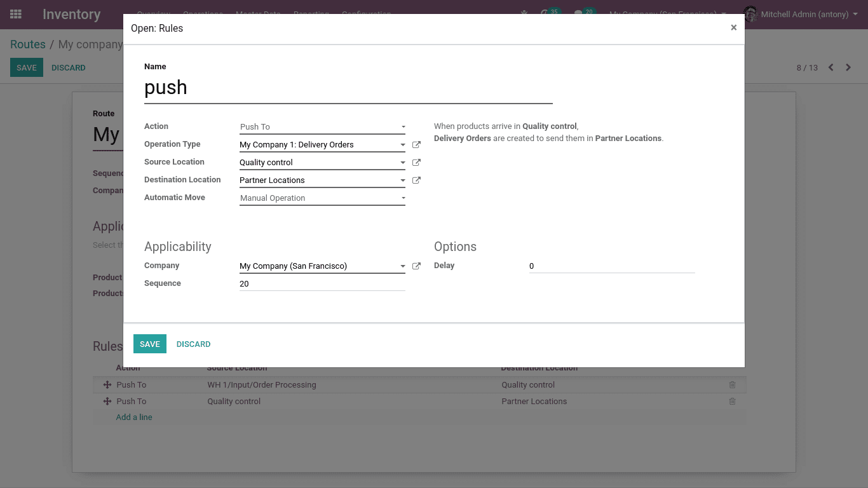
Task: Click the rule Name field containing push
Action: 348,88
